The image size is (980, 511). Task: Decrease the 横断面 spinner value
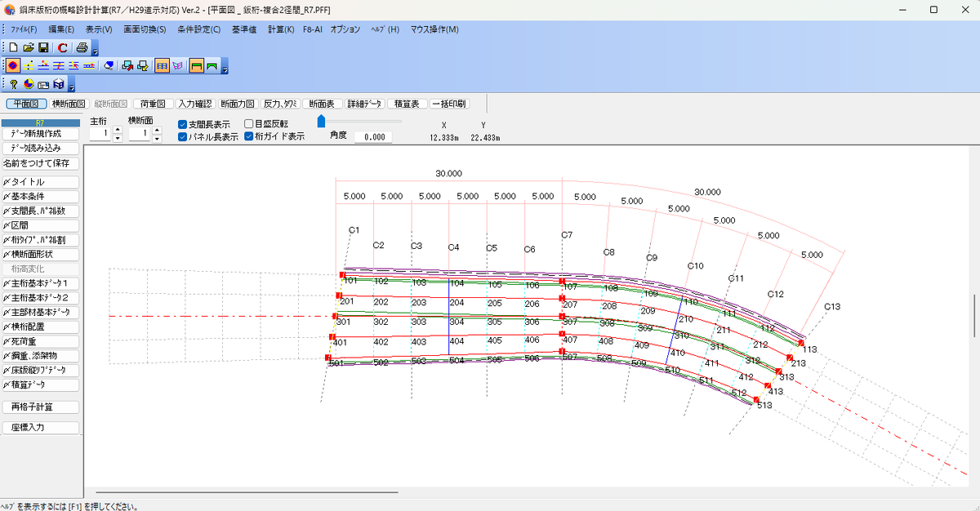coord(157,139)
